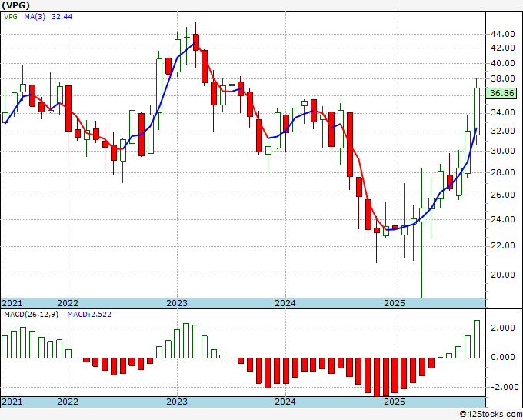Click the tallest green MACD bar at far right
The image size is (523, 420).
click(477, 339)
